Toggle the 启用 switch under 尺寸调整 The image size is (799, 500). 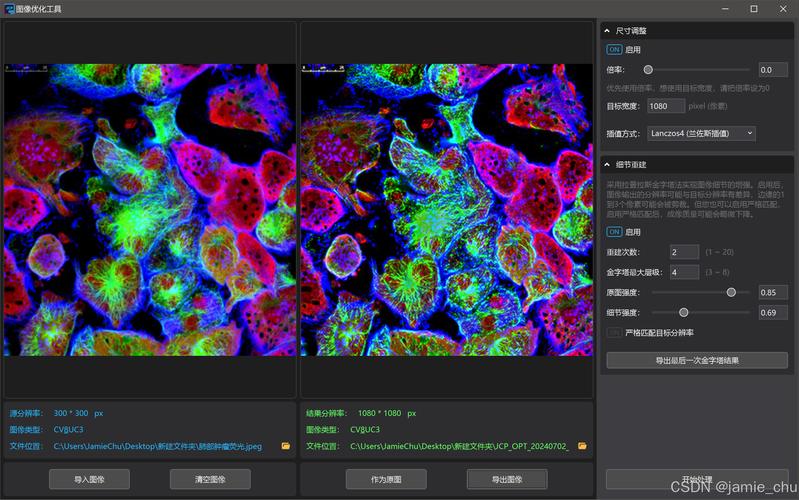tap(614, 49)
